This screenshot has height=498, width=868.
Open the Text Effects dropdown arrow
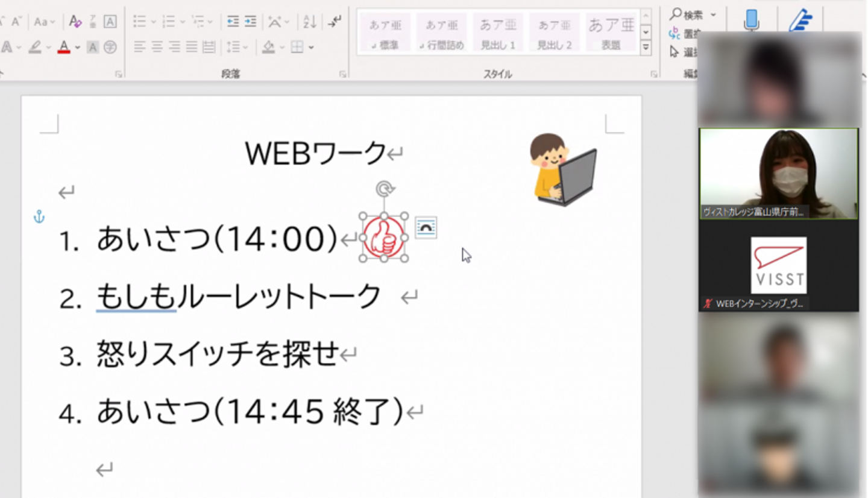tap(20, 48)
